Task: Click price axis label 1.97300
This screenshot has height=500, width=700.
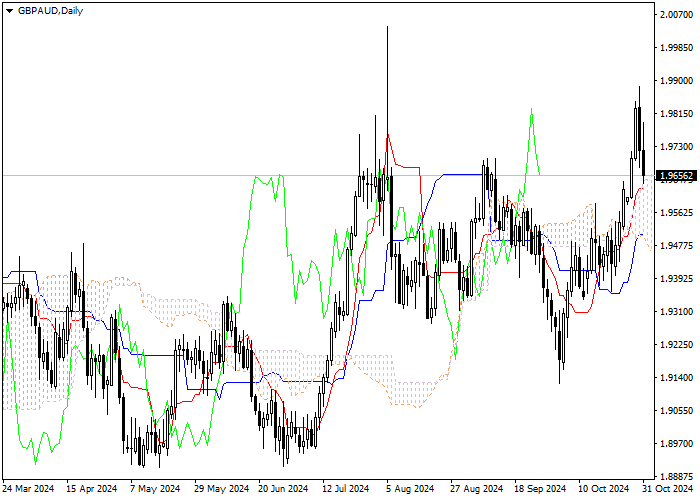Action: (676, 147)
